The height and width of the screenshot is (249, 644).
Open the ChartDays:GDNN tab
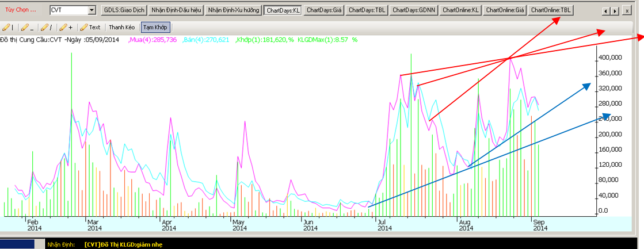click(414, 10)
